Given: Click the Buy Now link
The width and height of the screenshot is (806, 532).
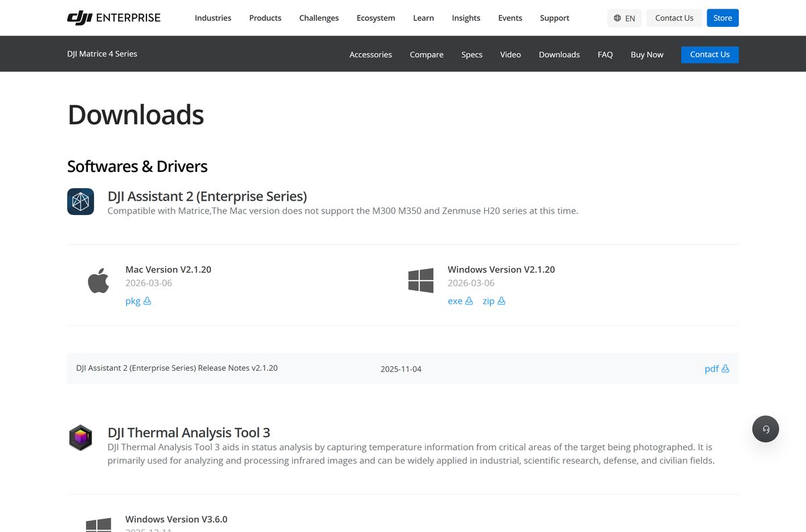Looking at the screenshot, I should [x=647, y=54].
